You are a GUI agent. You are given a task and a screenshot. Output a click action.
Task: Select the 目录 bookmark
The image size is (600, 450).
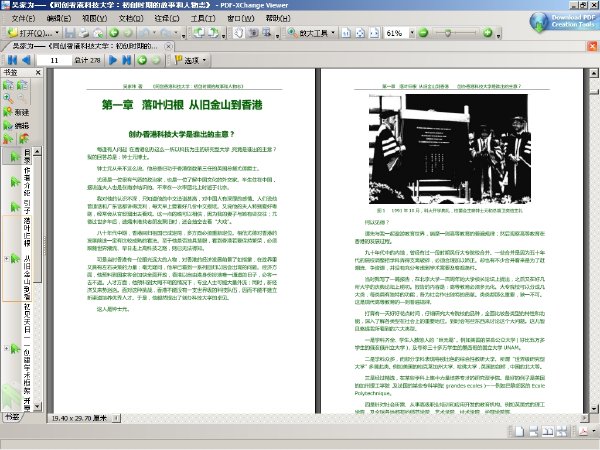pyautogui.click(x=27, y=157)
